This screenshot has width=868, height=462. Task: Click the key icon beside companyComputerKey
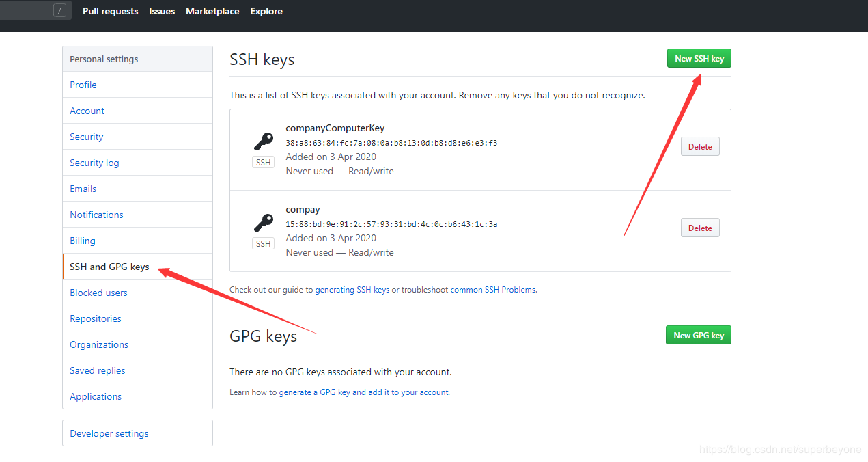(x=263, y=141)
